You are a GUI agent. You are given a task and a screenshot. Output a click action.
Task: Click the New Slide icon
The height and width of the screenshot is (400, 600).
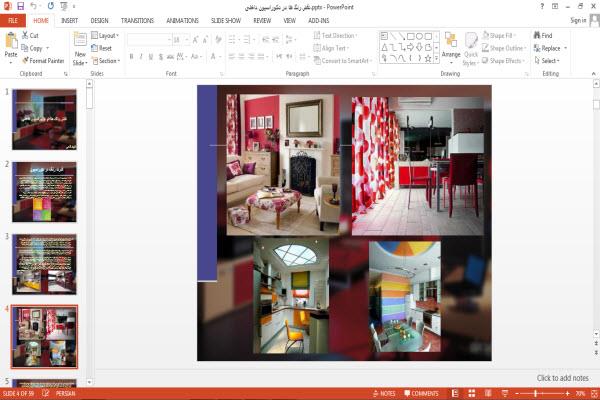click(x=80, y=39)
